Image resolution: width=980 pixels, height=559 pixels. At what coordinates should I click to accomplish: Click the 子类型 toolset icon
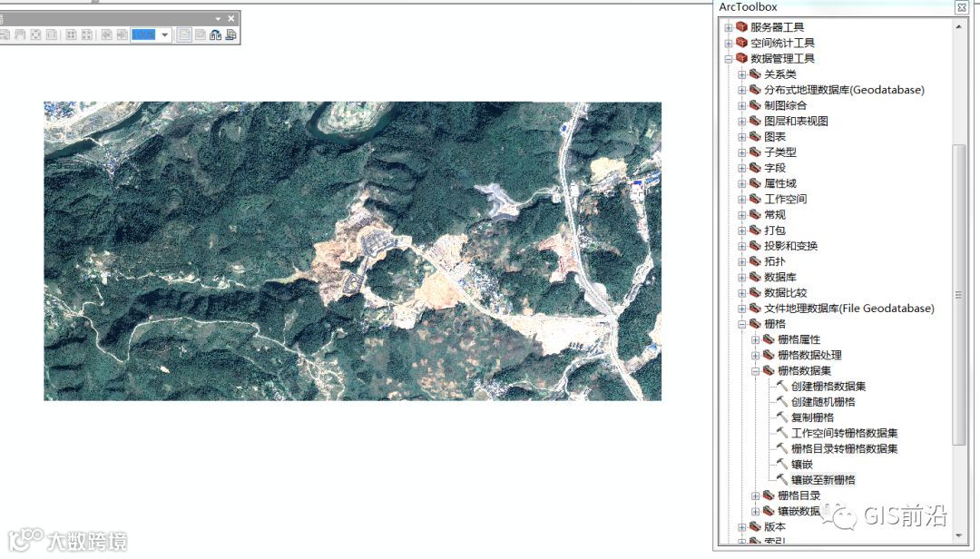pos(755,152)
